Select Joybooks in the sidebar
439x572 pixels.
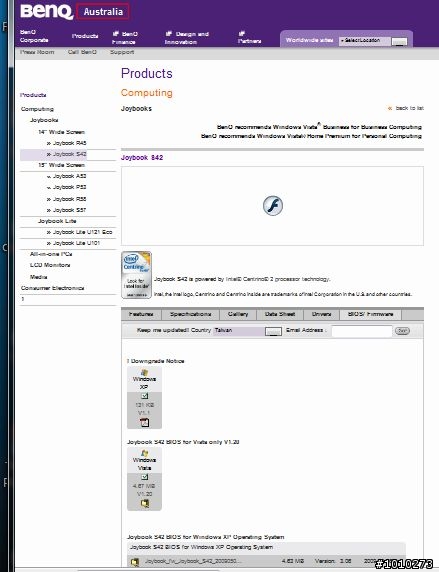44,120
